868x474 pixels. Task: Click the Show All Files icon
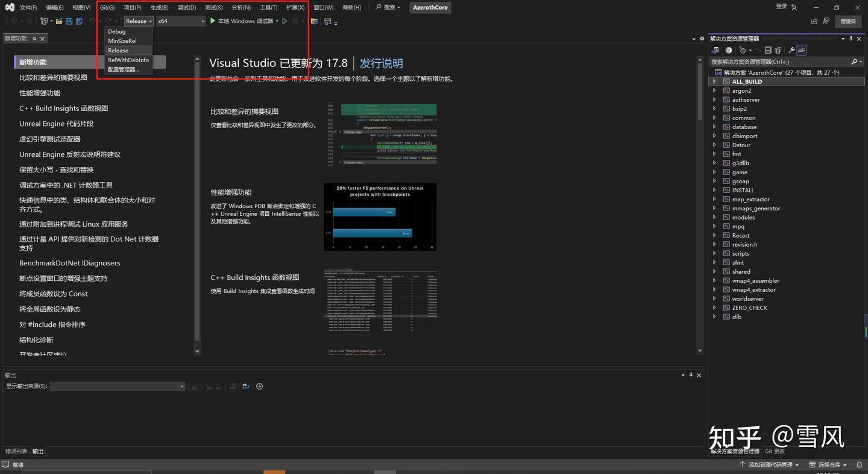(778, 51)
